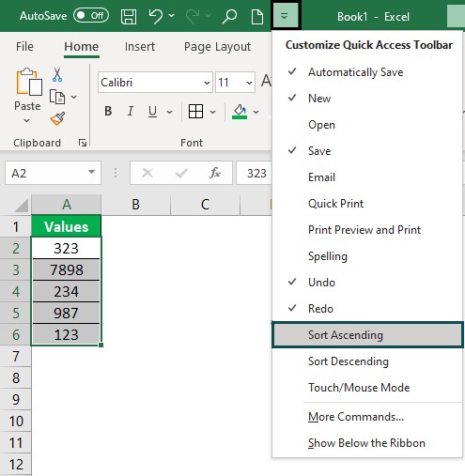The image size is (465, 476).
Task: Click row 7 header
Action: (16, 356)
